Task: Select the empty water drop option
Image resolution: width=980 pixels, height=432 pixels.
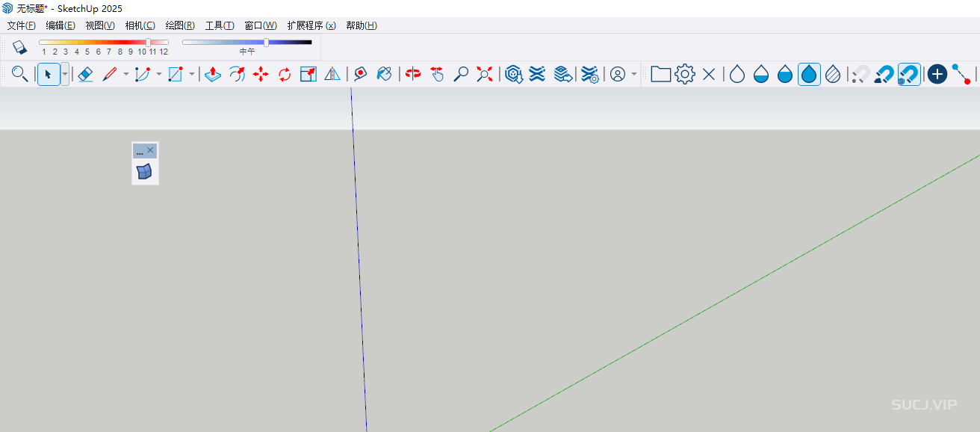Action: 737,74
